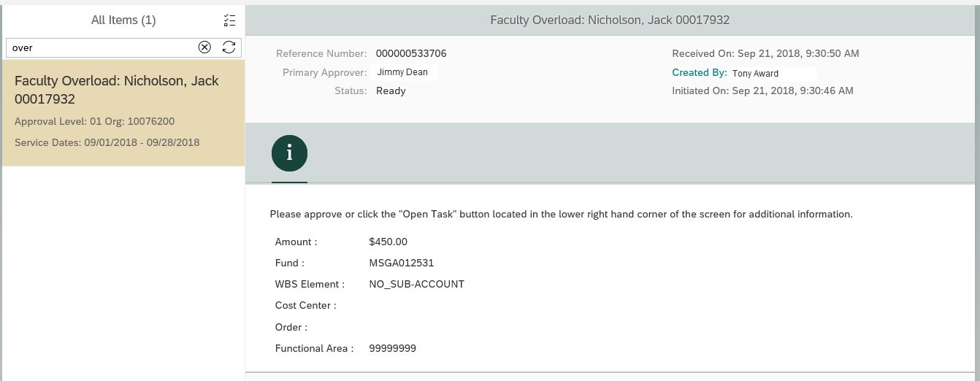Click the All Items (1) list header
The width and height of the screenshot is (980, 381).
point(123,20)
